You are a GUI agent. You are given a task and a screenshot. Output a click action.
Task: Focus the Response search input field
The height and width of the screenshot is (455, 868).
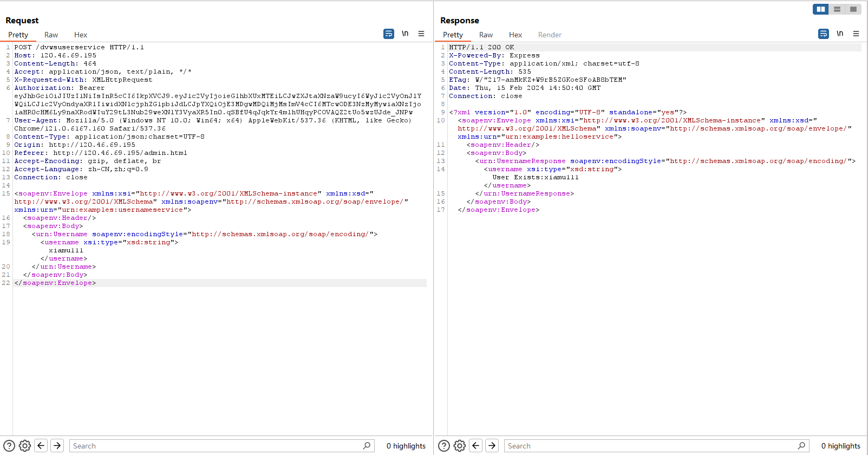(x=657, y=446)
